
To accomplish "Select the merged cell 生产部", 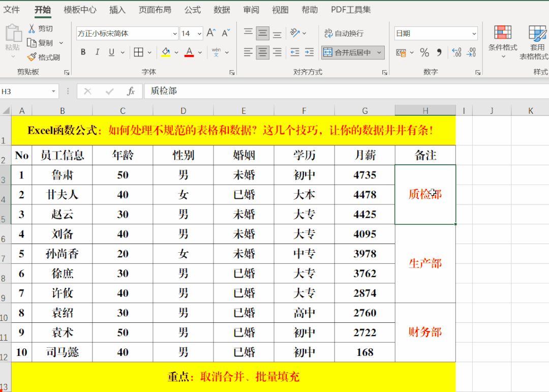I will pyautogui.click(x=425, y=263).
